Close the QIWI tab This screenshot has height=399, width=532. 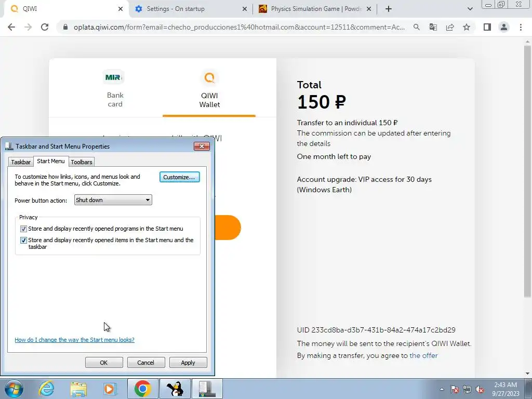(121, 9)
